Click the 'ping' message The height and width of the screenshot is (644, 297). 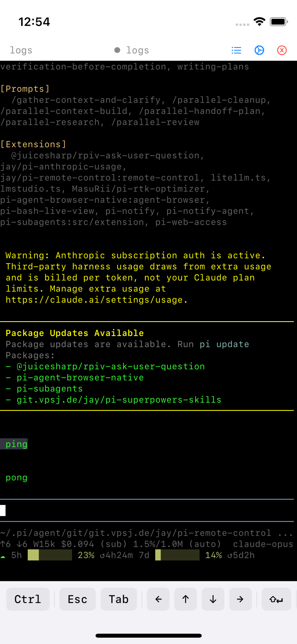click(x=16, y=444)
